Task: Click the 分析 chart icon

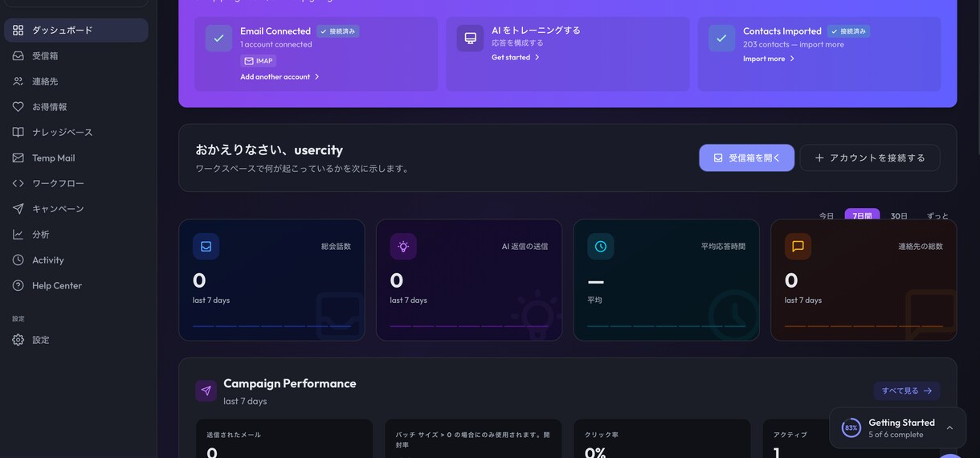Action: pos(18,235)
